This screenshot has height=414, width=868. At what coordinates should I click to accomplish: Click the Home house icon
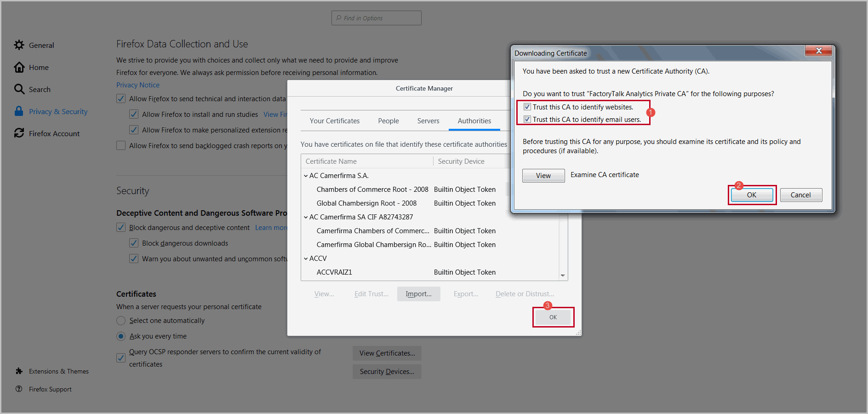click(19, 67)
